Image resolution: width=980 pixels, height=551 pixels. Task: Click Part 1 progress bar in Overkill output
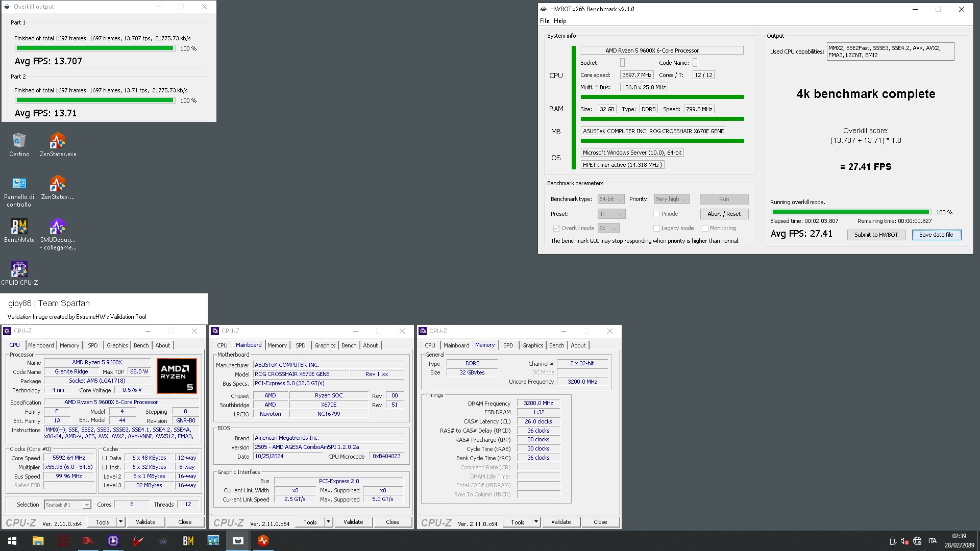pyautogui.click(x=94, y=48)
